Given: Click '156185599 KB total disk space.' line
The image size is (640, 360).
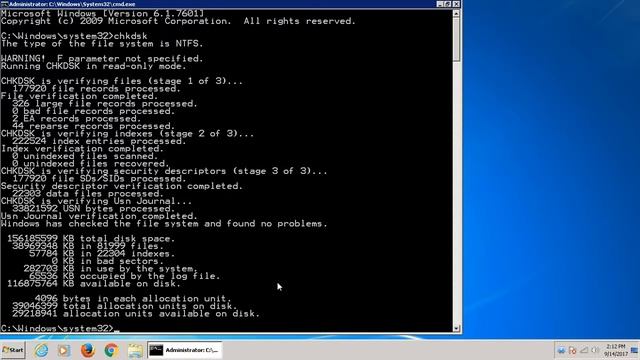Looking at the screenshot, I should (x=91, y=239).
